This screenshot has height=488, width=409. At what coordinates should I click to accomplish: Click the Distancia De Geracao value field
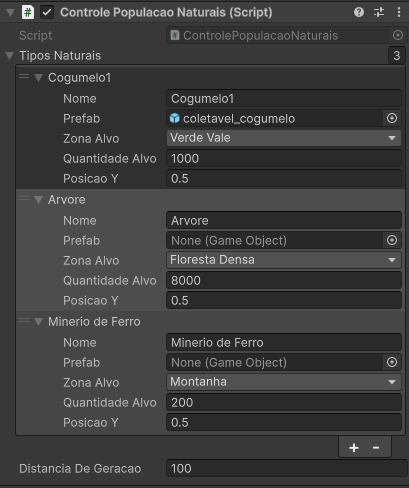[286, 469]
